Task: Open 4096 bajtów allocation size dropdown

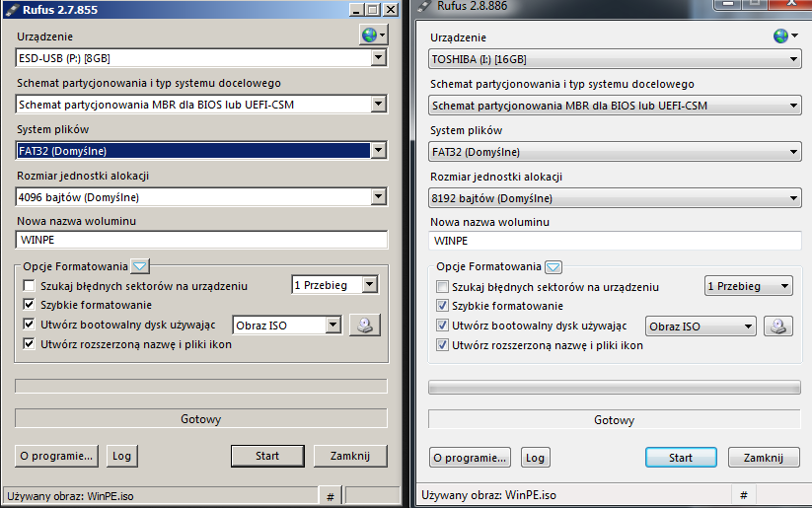Action: tap(201, 196)
